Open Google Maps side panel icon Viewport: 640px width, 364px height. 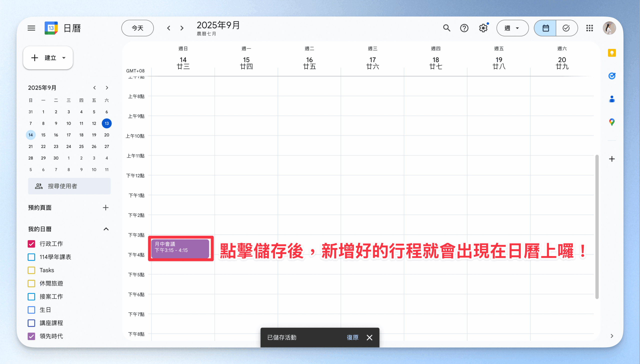pos(612,122)
